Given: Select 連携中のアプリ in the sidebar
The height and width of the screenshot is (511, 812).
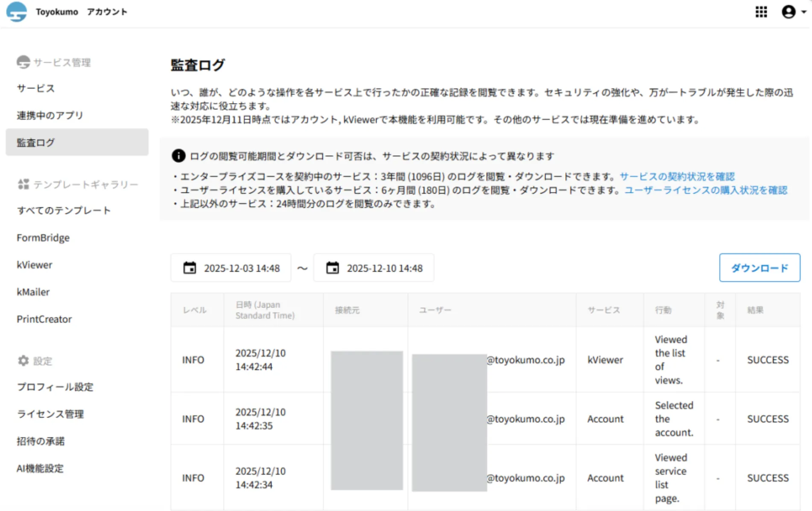Looking at the screenshot, I should click(x=49, y=115).
